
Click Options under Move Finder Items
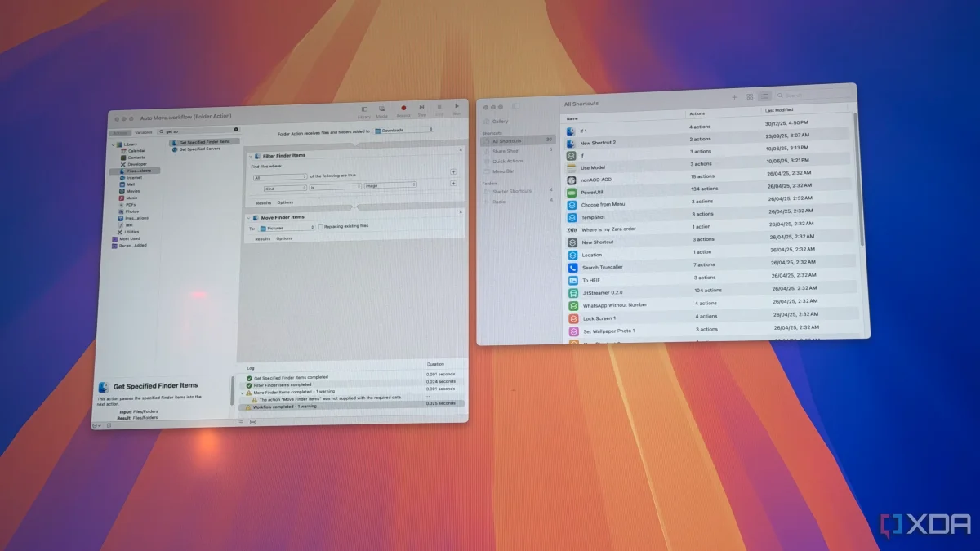pyautogui.click(x=284, y=238)
